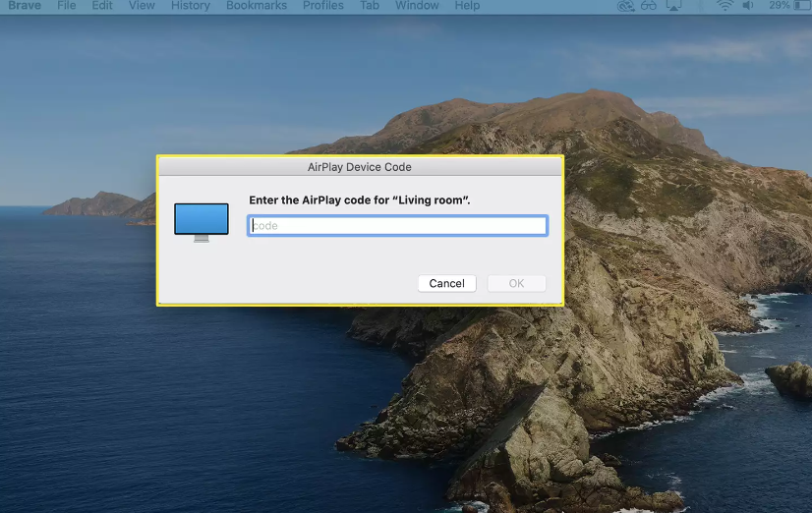The height and width of the screenshot is (513, 812).
Task: Click the glasses menu bar icon
Action: 649,6
